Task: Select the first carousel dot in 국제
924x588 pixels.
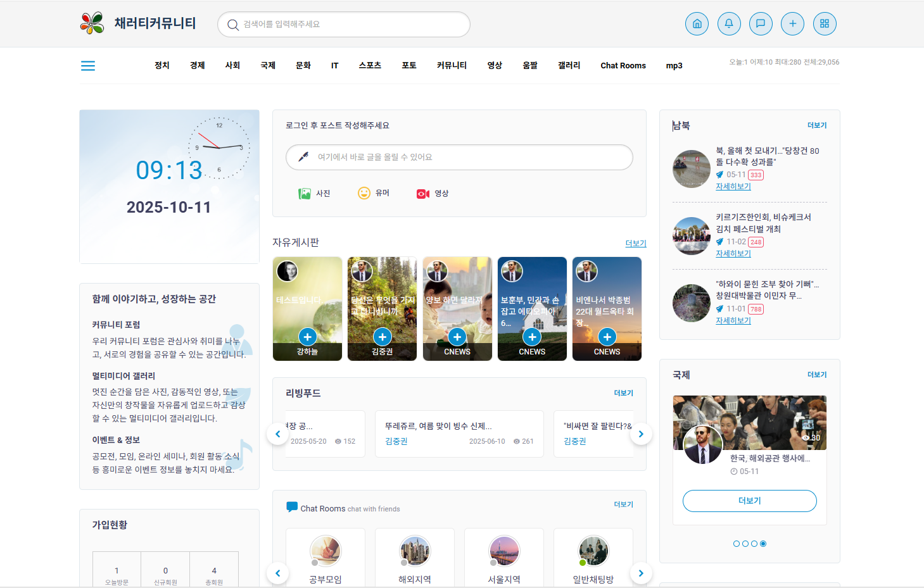Action: [x=737, y=544]
